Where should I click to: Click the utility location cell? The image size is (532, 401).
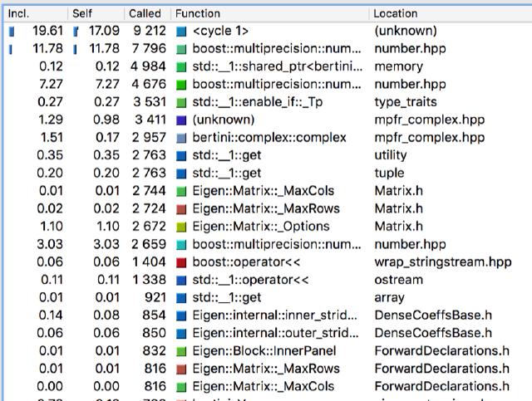[x=391, y=155]
